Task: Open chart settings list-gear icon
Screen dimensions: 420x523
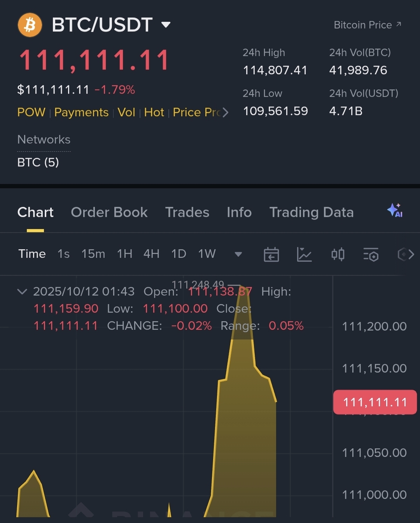Action: point(371,254)
